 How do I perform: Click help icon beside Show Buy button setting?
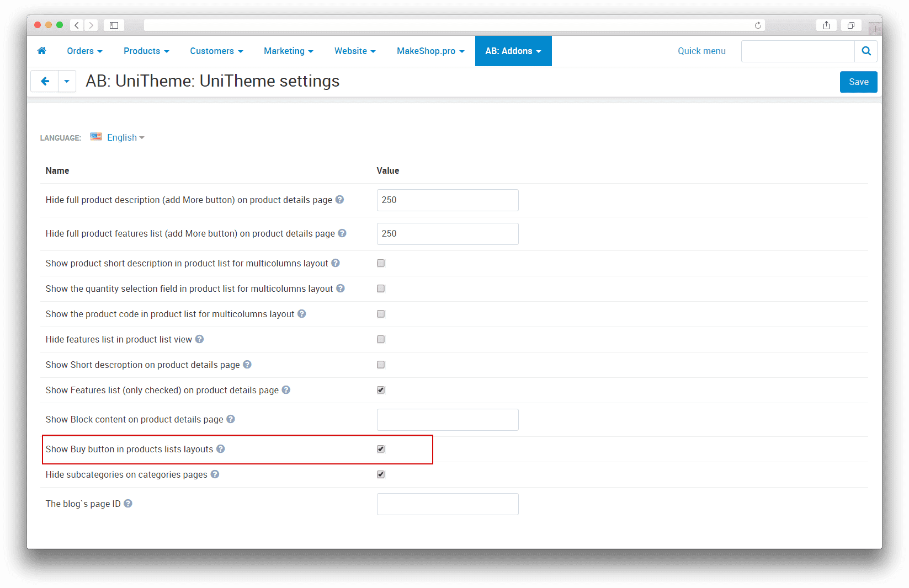[221, 449]
